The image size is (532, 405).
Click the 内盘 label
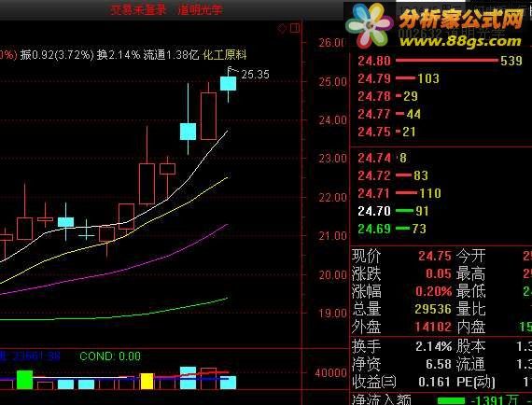[x=471, y=327]
